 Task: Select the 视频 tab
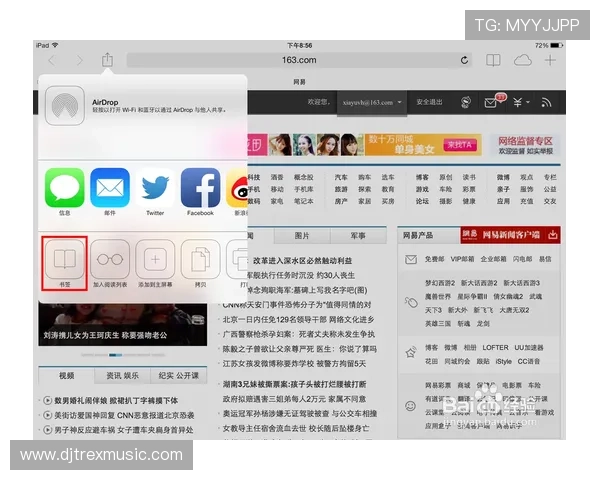tap(67, 376)
